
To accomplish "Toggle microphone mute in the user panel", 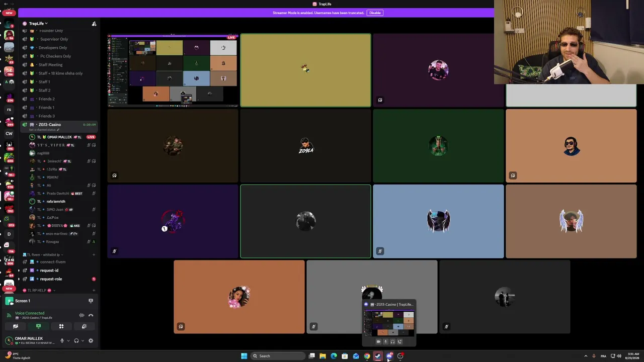I will (62, 341).
